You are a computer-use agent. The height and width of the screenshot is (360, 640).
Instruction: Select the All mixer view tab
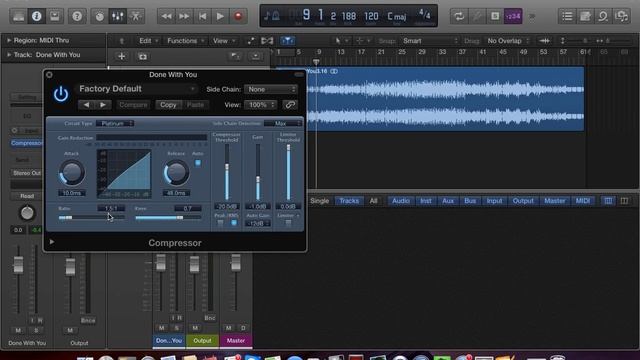point(373,201)
